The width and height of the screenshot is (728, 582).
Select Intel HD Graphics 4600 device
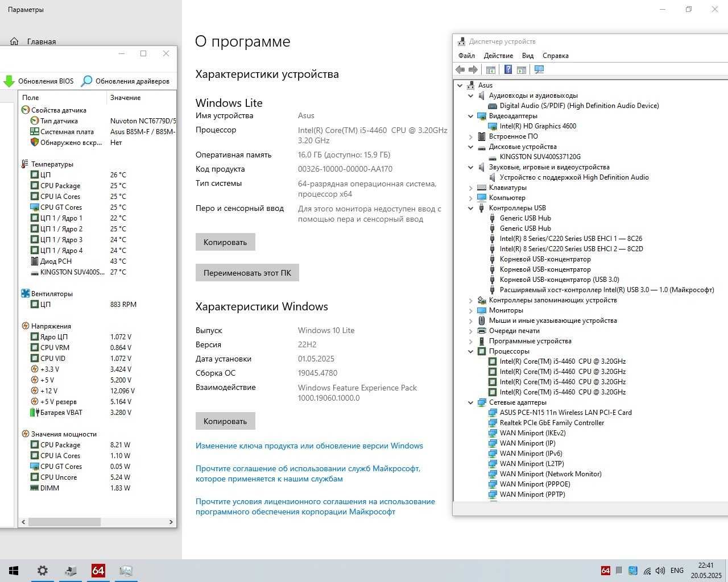[x=537, y=126]
